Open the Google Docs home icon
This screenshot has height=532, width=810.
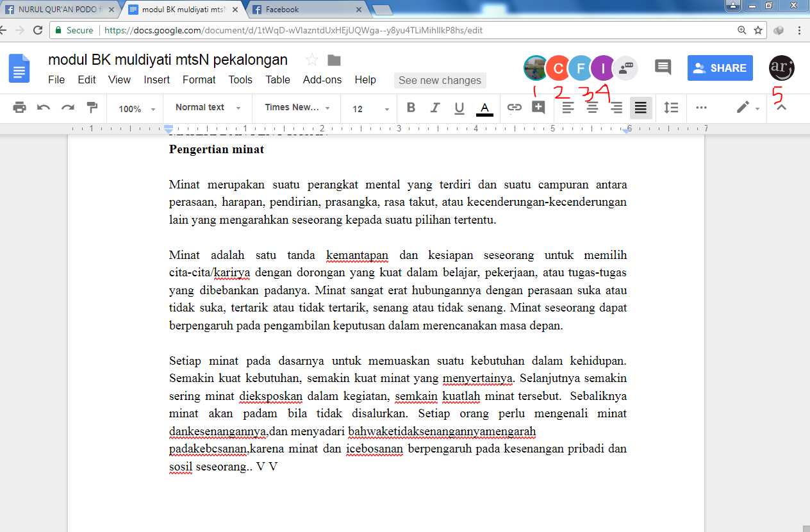click(20, 69)
